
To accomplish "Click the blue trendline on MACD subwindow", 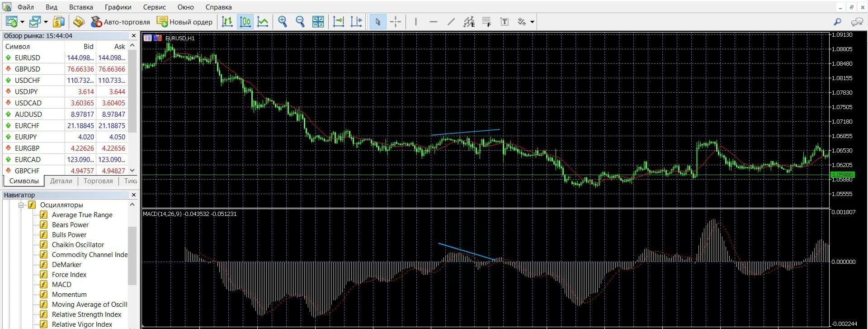I will coord(467,252).
